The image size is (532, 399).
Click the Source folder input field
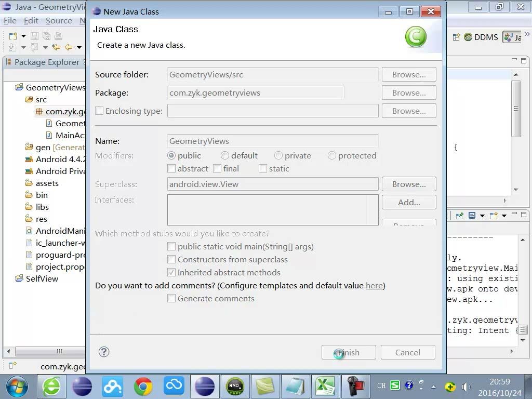click(x=273, y=75)
